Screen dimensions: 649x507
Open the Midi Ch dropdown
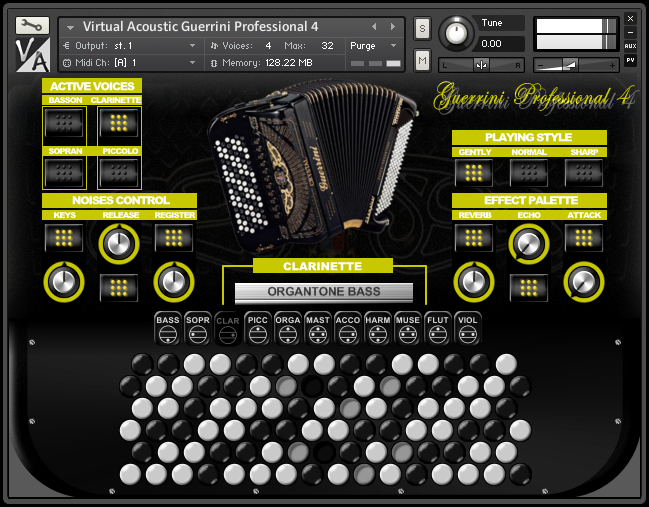click(130, 63)
